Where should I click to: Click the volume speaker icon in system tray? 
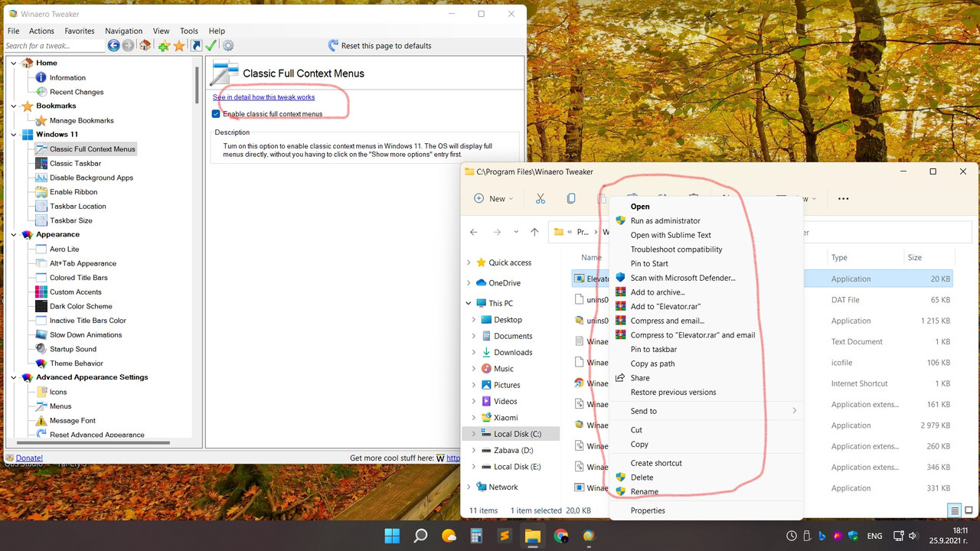pos(912,536)
